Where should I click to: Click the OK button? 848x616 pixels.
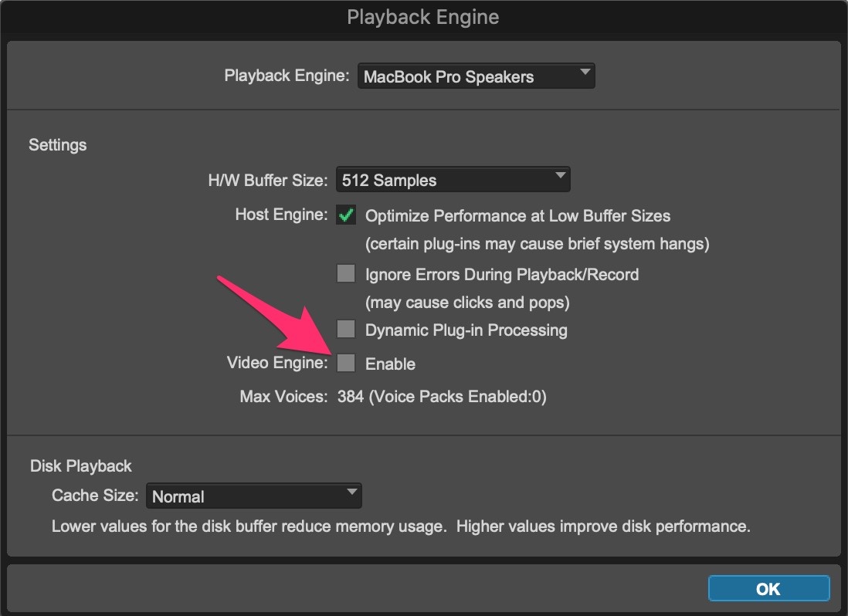pos(768,588)
